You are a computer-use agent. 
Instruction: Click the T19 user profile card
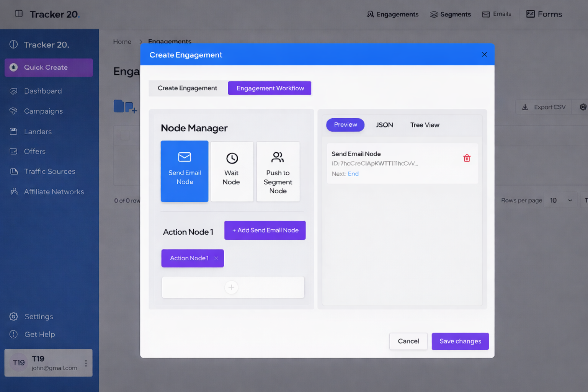click(49, 363)
